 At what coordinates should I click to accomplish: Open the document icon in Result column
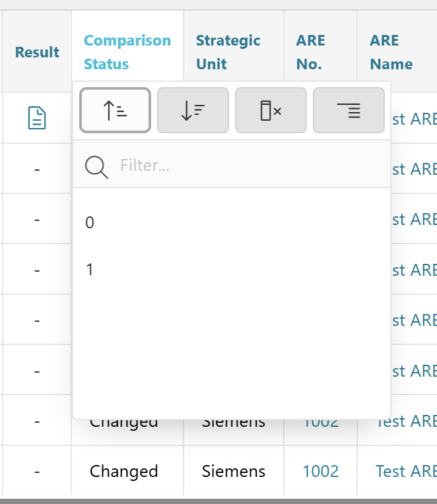click(37, 118)
